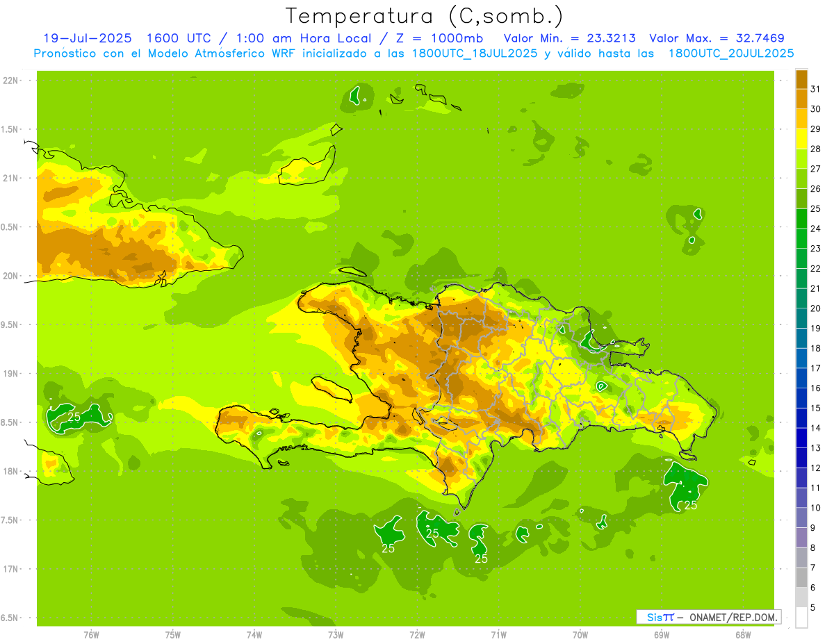Click the "73W" longitude axis label

(x=336, y=635)
